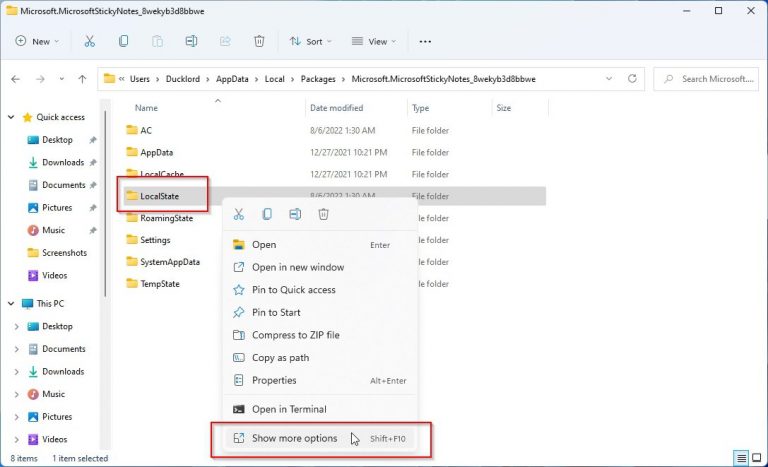768x467 pixels.
Task: Choose Open in the context menu
Action: 319,245
